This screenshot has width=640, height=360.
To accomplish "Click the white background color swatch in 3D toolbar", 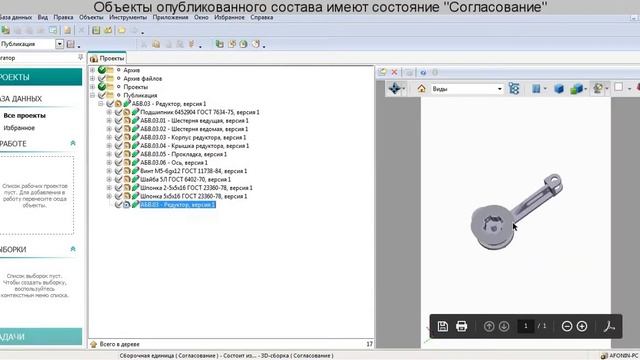I will tap(619, 87).
